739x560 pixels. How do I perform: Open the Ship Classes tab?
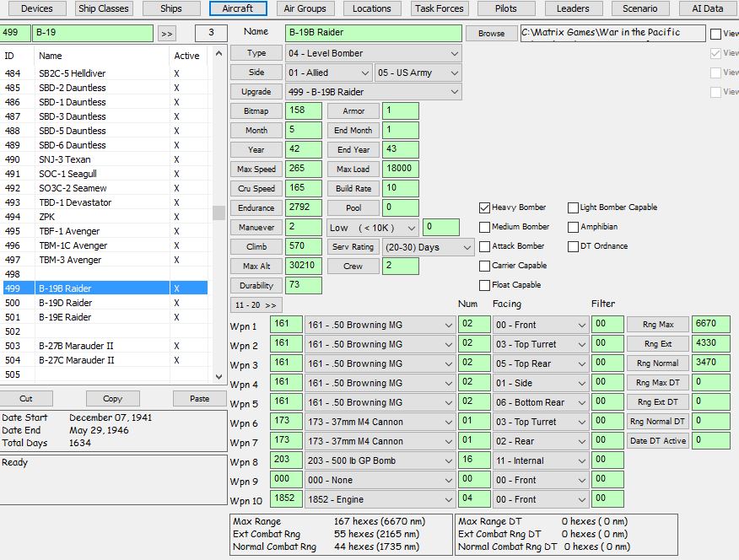[103, 8]
